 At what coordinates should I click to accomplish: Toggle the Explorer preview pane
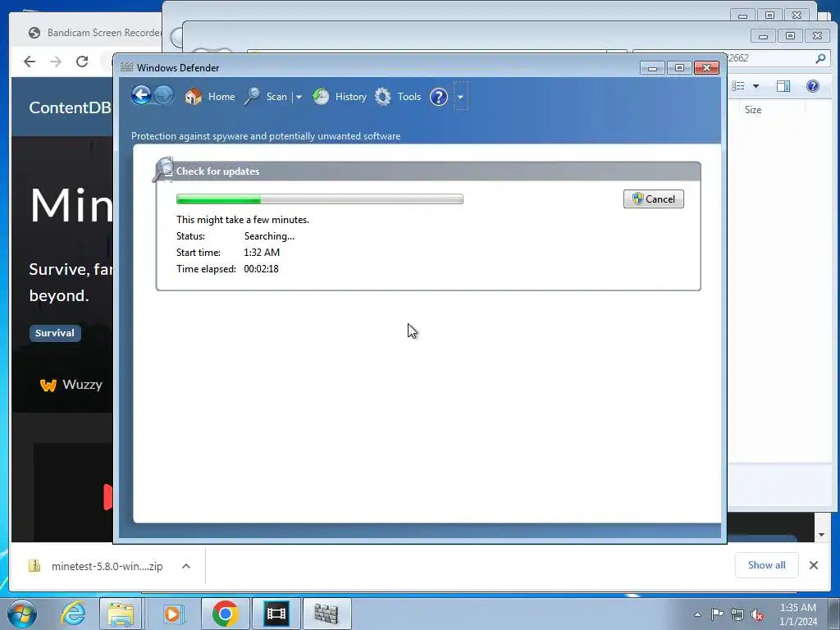(783, 85)
